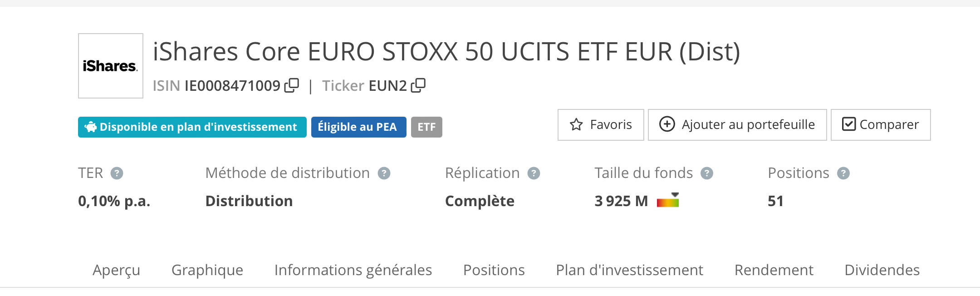This screenshot has width=980, height=296.
Task: Copy the ticker EUN2 with the copy icon
Action: pos(418,85)
